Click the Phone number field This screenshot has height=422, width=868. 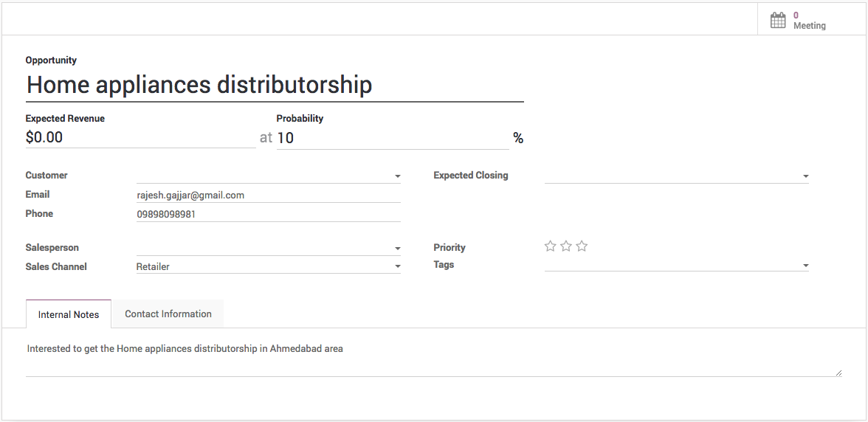(268, 215)
